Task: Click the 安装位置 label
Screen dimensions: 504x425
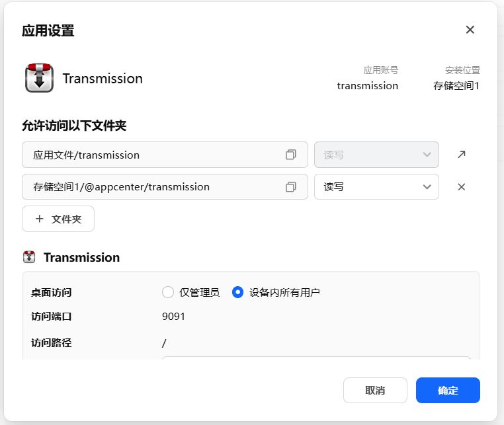Action: pyautogui.click(x=462, y=70)
